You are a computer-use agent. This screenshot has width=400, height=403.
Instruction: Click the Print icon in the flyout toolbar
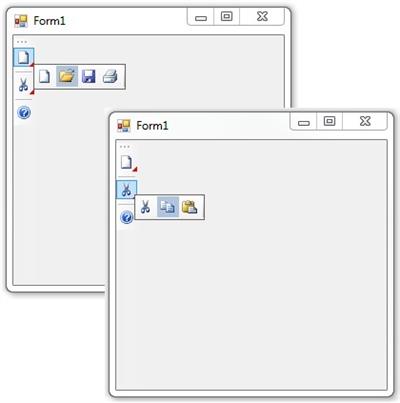tap(110, 76)
